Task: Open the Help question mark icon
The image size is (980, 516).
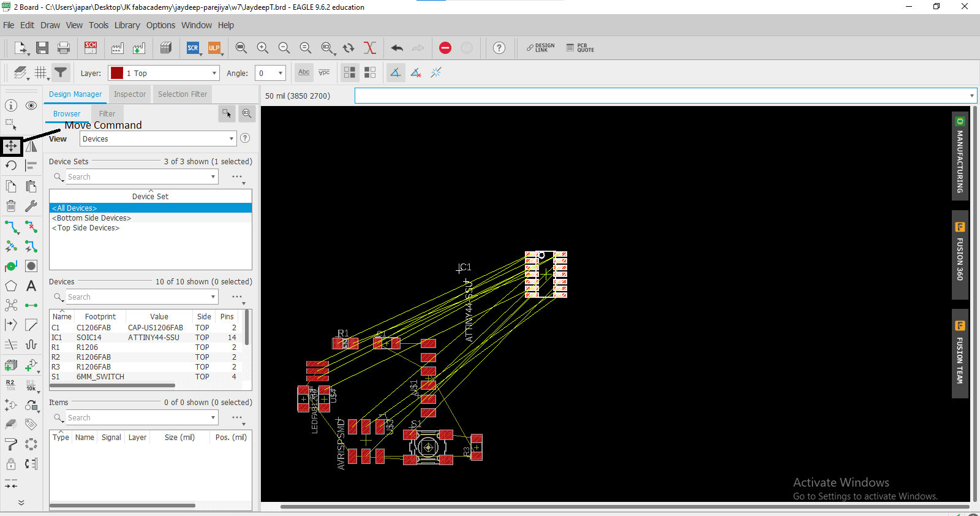Action: tap(499, 48)
